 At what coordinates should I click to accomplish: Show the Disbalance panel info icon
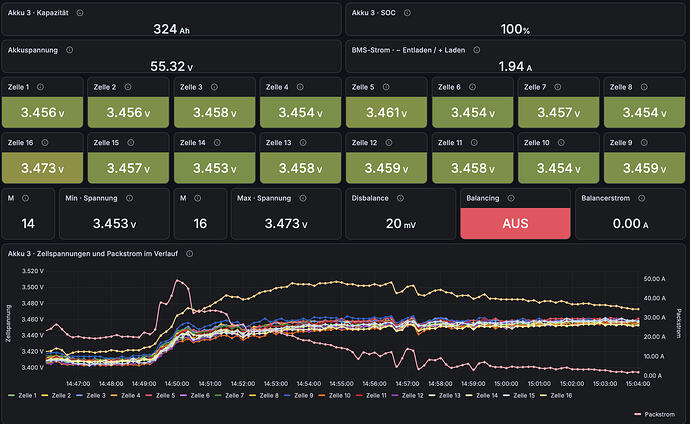[x=400, y=198]
